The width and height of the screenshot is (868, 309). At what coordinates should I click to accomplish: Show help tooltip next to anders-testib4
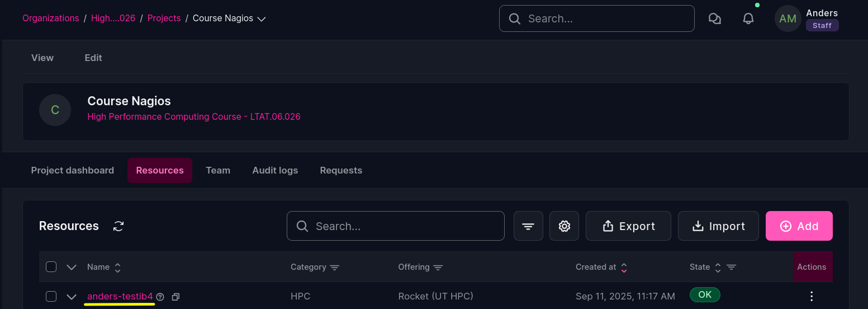(160, 297)
